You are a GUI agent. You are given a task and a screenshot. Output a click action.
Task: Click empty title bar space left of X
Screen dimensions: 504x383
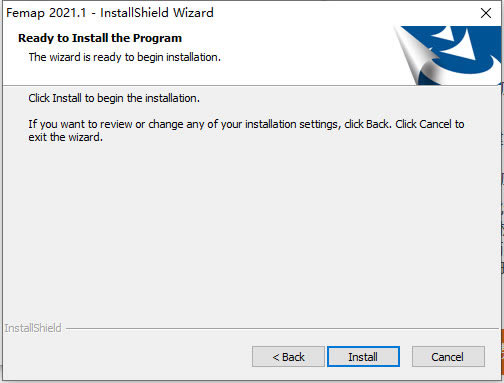343,13
